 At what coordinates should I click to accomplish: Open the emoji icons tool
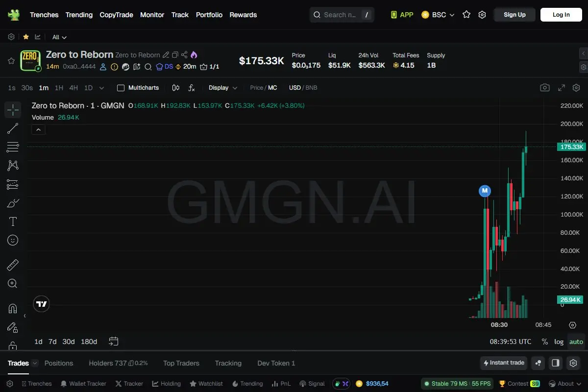pyautogui.click(x=13, y=240)
